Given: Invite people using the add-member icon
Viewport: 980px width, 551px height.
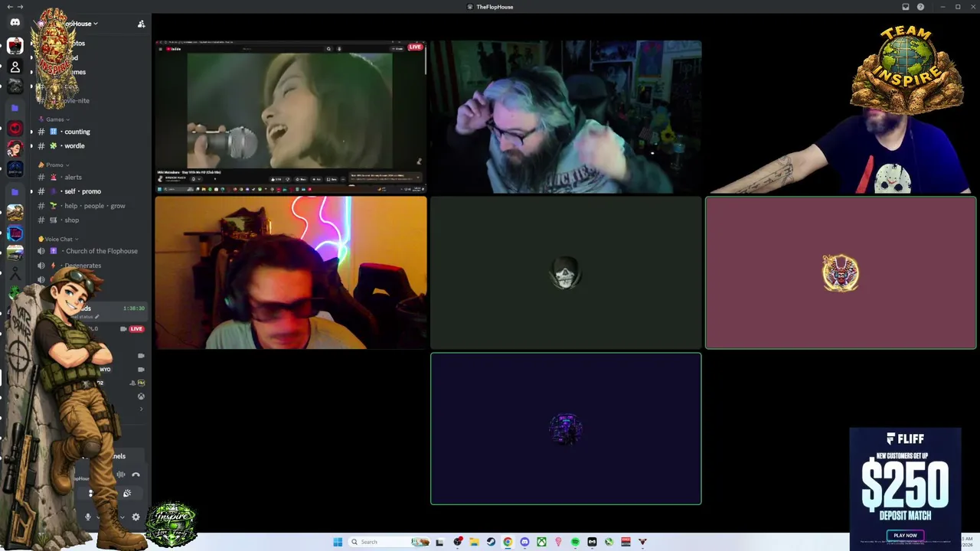Looking at the screenshot, I should [141, 24].
